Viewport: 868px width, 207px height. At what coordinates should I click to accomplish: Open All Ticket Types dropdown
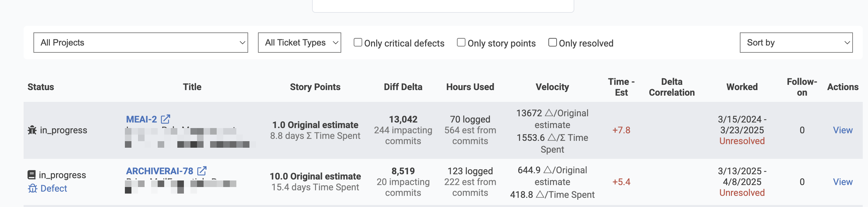(x=300, y=42)
